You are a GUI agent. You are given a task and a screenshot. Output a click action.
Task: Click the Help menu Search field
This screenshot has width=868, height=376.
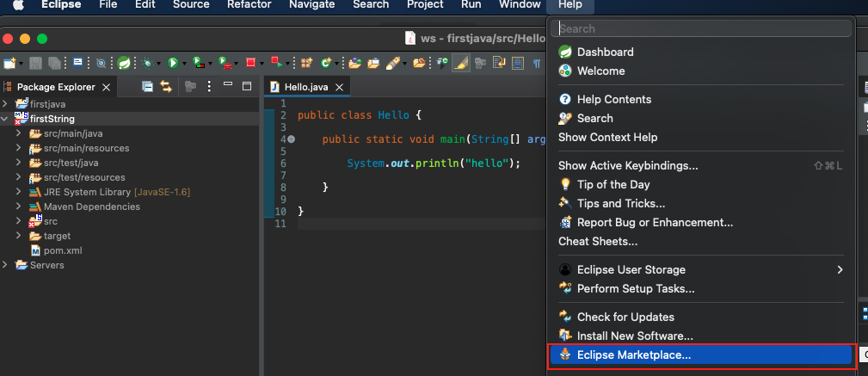point(700,28)
